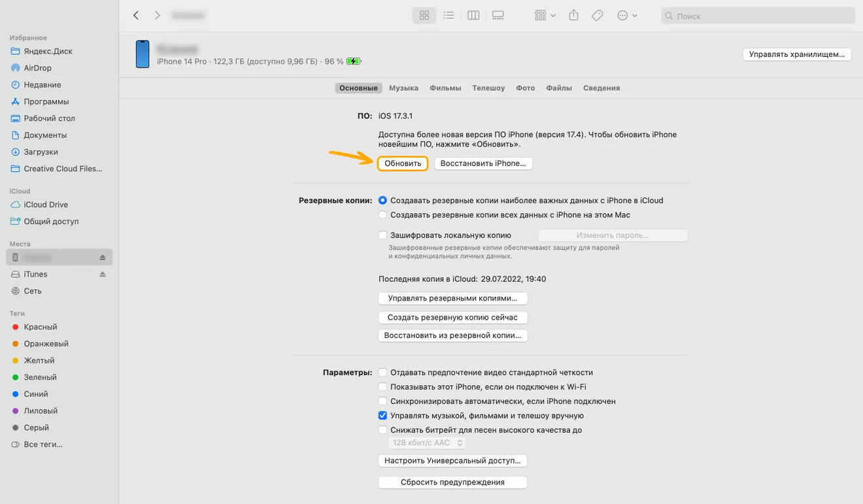Open the Фото tab

pyautogui.click(x=525, y=88)
